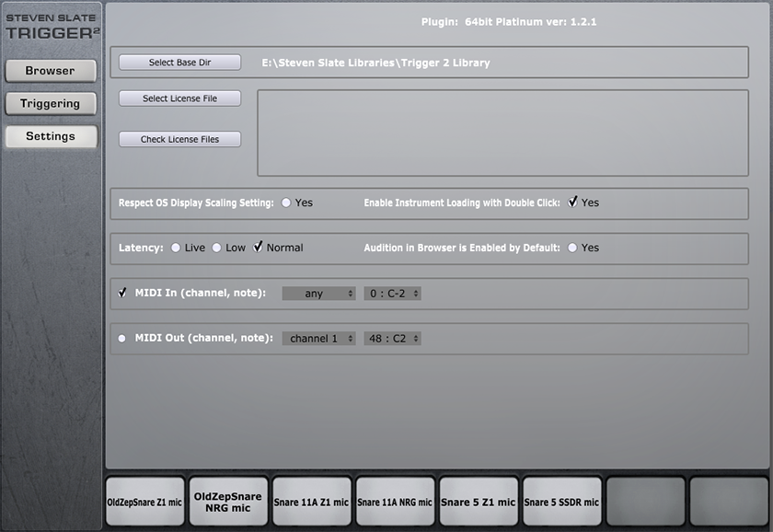Open MIDI Out note dropdown 48 : C2

tap(392, 339)
